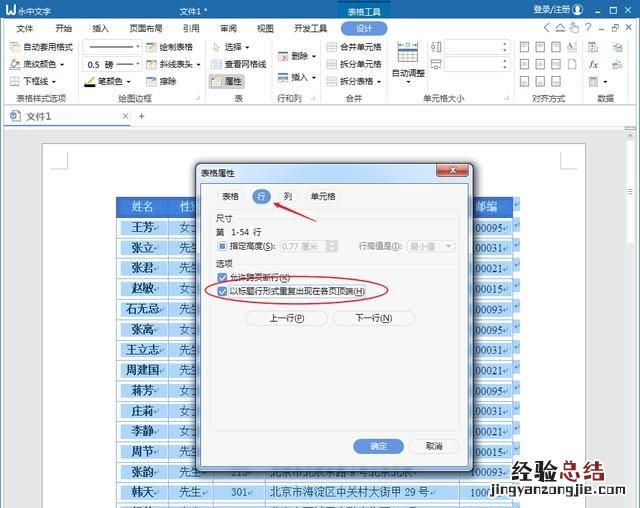The height and width of the screenshot is (508, 640).
Task: Expand the Pen Color dropdown arrow
Action: click(x=129, y=82)
